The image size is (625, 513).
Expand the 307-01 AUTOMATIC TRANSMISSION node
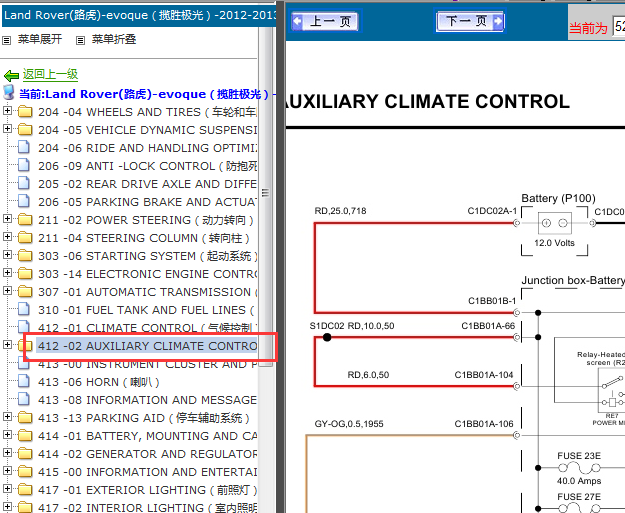coord(7,291)
